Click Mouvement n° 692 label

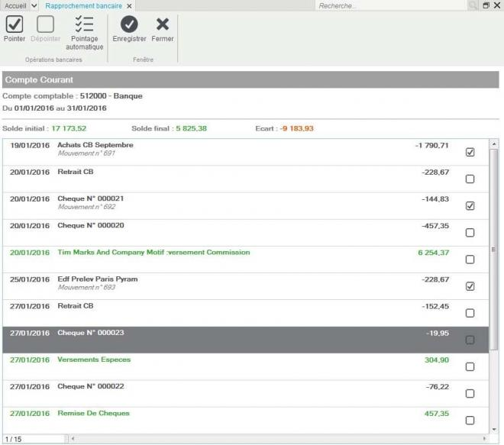[86, 207]
